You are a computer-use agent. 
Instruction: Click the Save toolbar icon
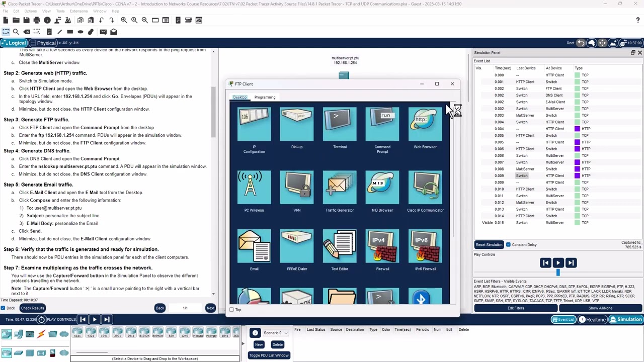(x=26, y=20)
